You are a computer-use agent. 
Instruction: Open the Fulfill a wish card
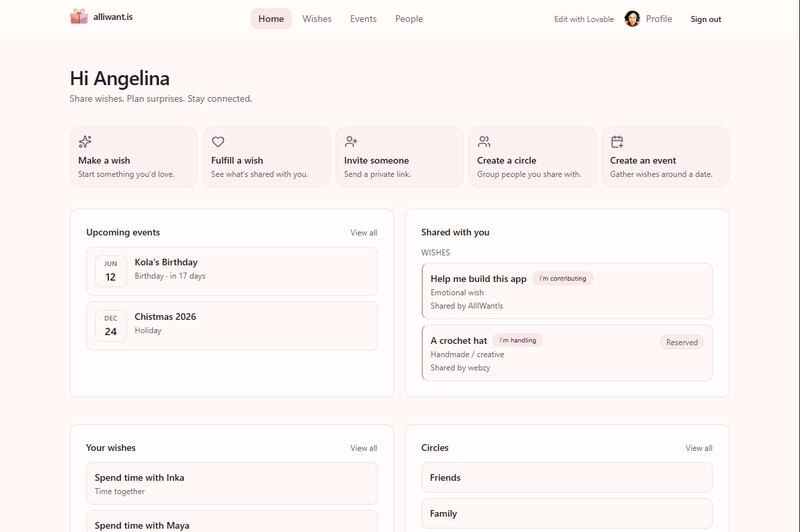tap(267, 157)
